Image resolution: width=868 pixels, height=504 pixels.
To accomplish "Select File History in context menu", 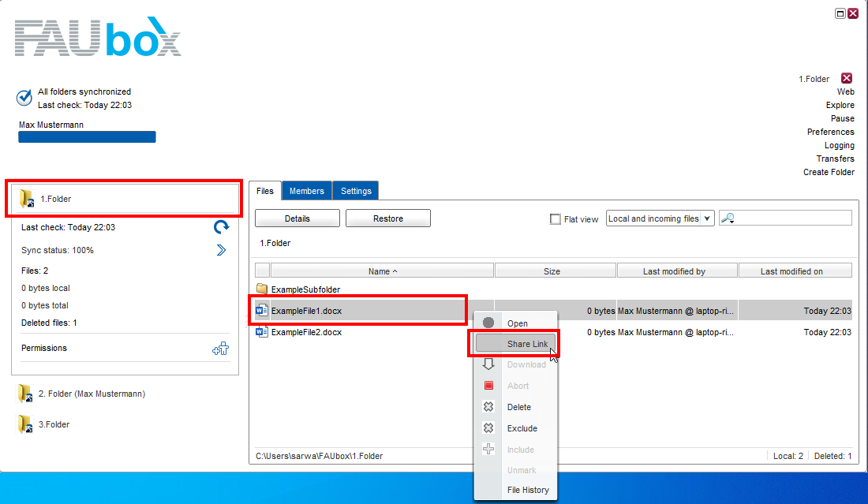I will tap(528, 490).
